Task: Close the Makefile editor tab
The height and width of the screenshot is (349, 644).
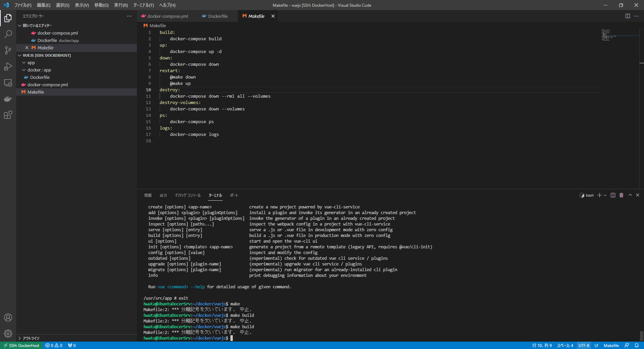Action: tap(273, 16)
